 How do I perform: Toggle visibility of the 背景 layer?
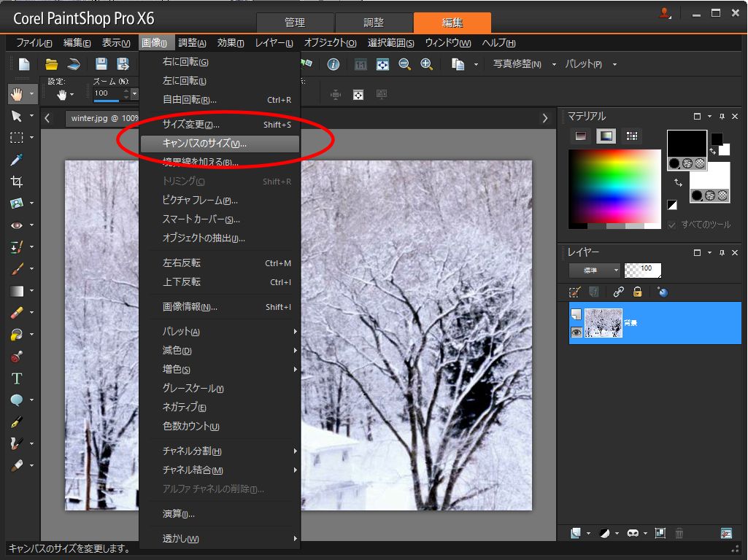tap(577, 332)
